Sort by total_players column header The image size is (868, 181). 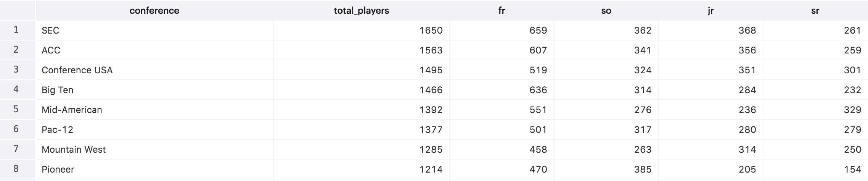tap(361, 10)
